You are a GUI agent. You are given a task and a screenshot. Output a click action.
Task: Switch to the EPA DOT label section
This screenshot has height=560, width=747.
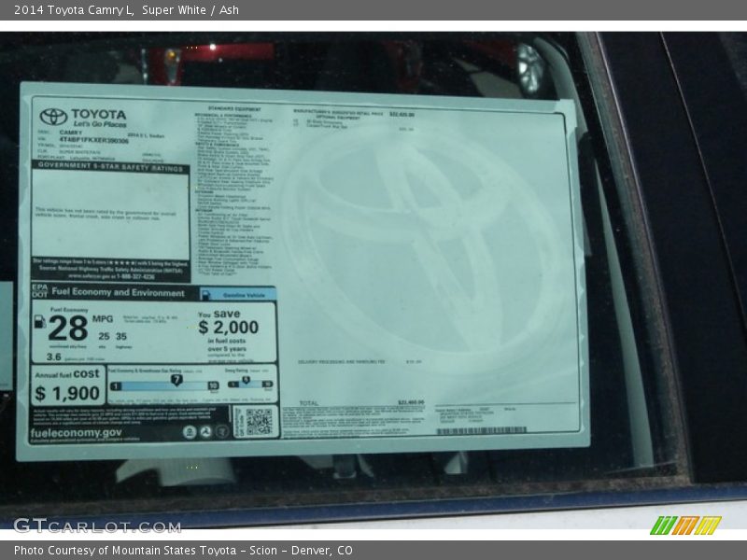click(40, 290)
